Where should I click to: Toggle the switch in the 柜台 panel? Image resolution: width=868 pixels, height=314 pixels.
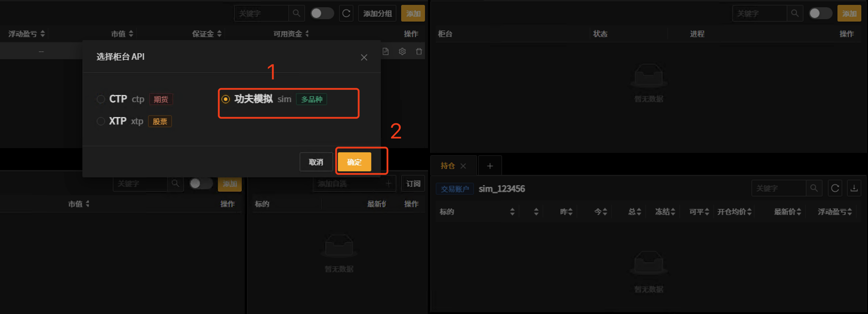click(820, 13)
